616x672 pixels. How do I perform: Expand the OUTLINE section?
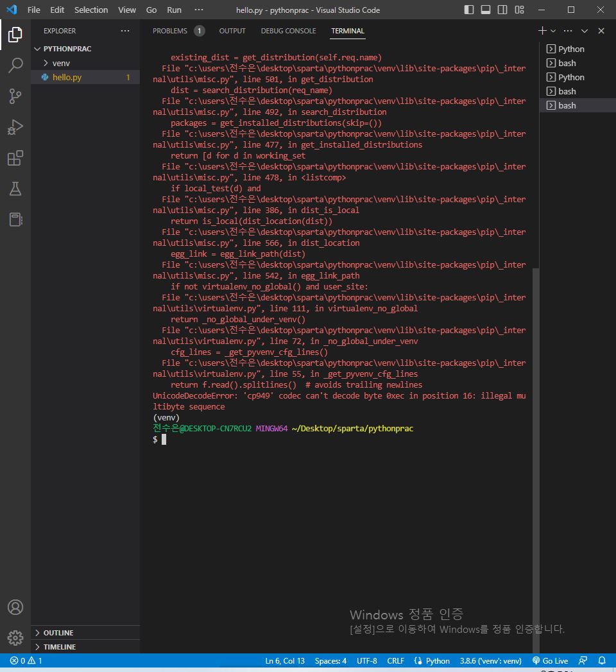click(x=86, y=633)
